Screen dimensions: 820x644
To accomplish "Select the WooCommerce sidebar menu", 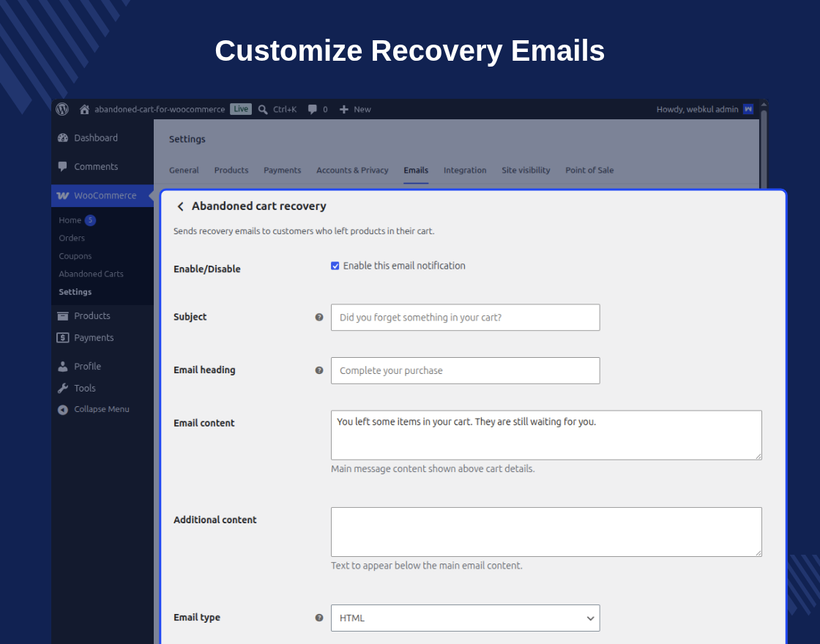I will [x=102, y=195].
